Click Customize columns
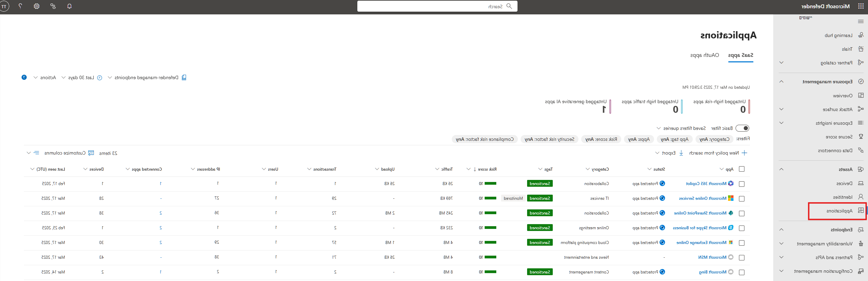This screenshot has width=868, height=281. (69, 153)
